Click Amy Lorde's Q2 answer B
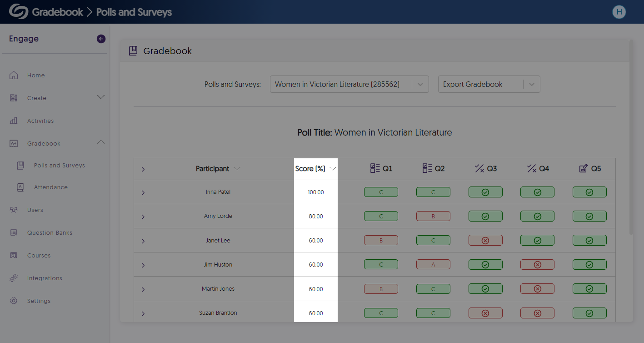This screenshot has height=343, width=644. [x=433, y=217]
